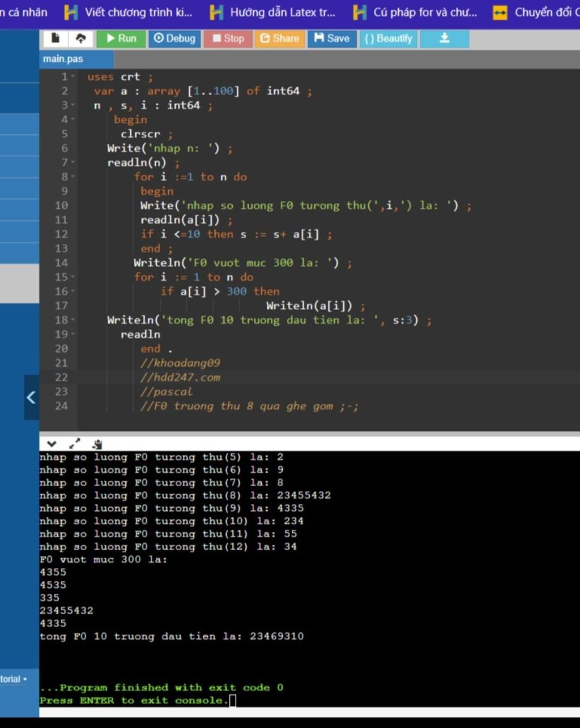Click the 'F0 truong thu 8 qua ghe gom' comment
This screenshot has height=728, width=580.
pos(249,406)
